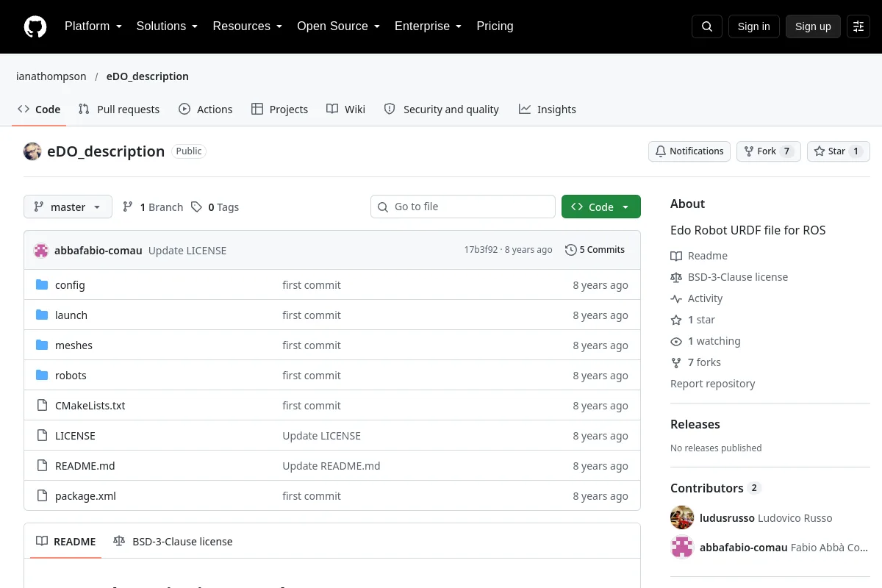Click the Notifications button

[x=689, y=151]
